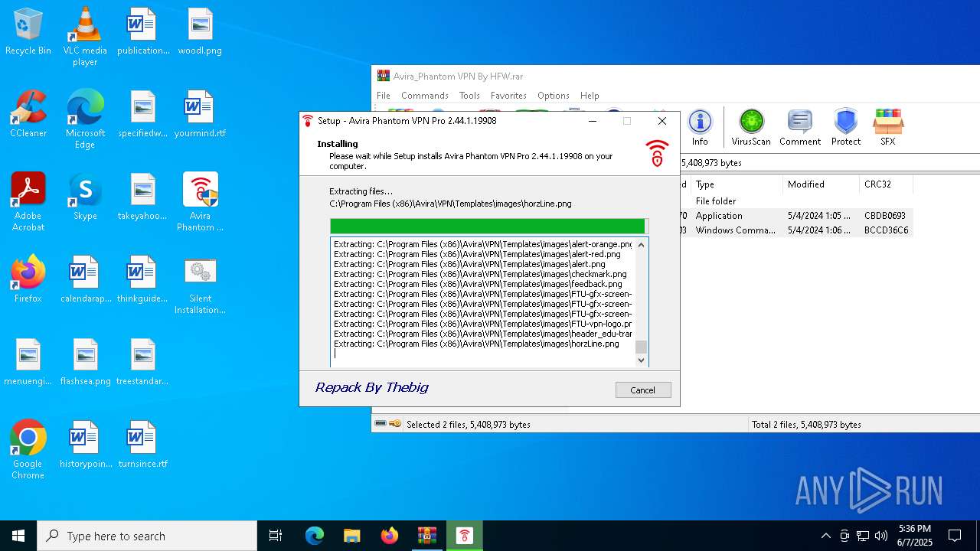
Task: Open yourmind.rtf document
Action: click(200, 115)
